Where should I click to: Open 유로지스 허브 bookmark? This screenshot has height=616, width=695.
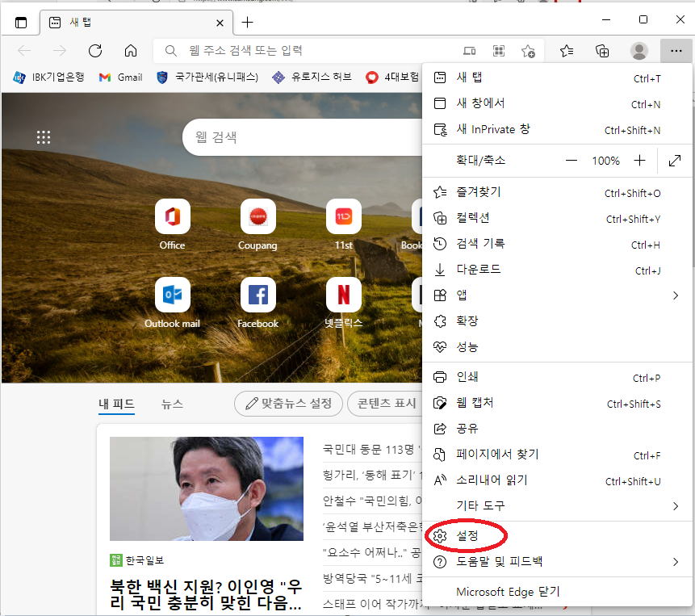312,78
